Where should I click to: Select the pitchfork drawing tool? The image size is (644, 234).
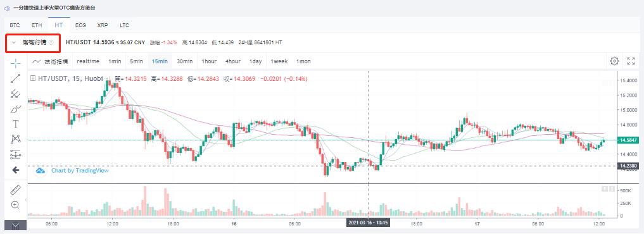16,94
